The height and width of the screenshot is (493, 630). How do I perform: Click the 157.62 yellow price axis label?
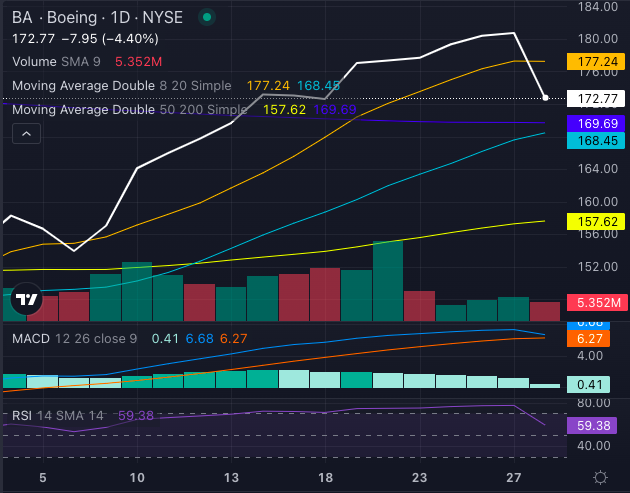[x=595, y=221]
